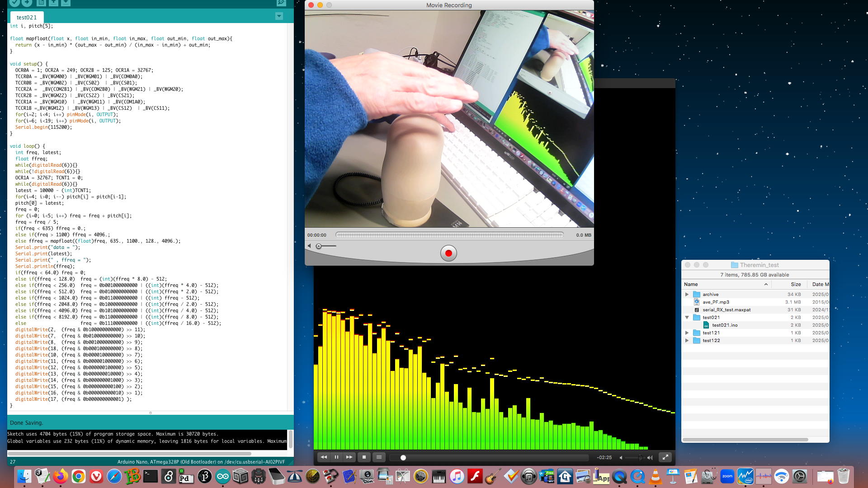Open the VLC playlist icon
The image size is (868, 488).
click(379, 457)
